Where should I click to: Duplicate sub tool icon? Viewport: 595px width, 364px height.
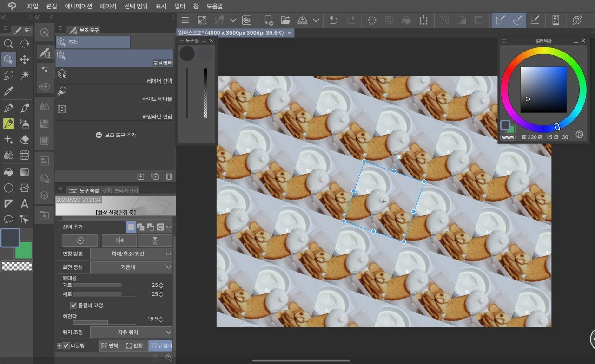[x=155, y=176]
